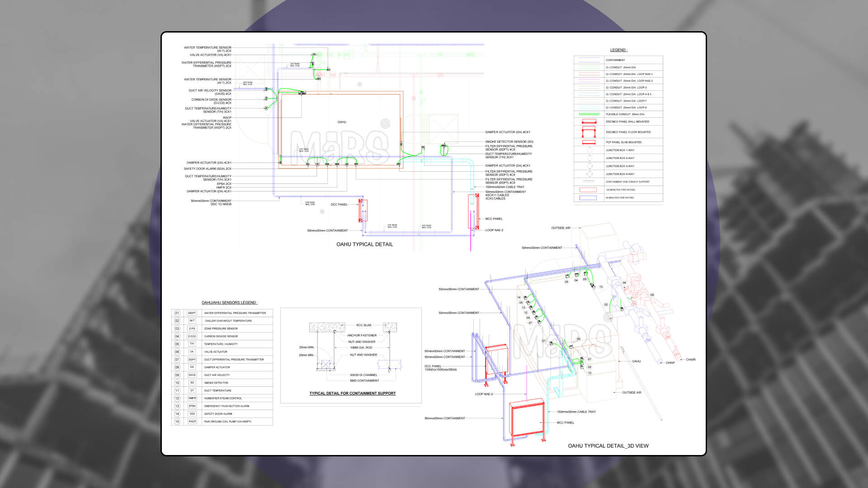
Task: Click the '50X50 GI CHANNEL' label
Action: [x=363, y=375]
